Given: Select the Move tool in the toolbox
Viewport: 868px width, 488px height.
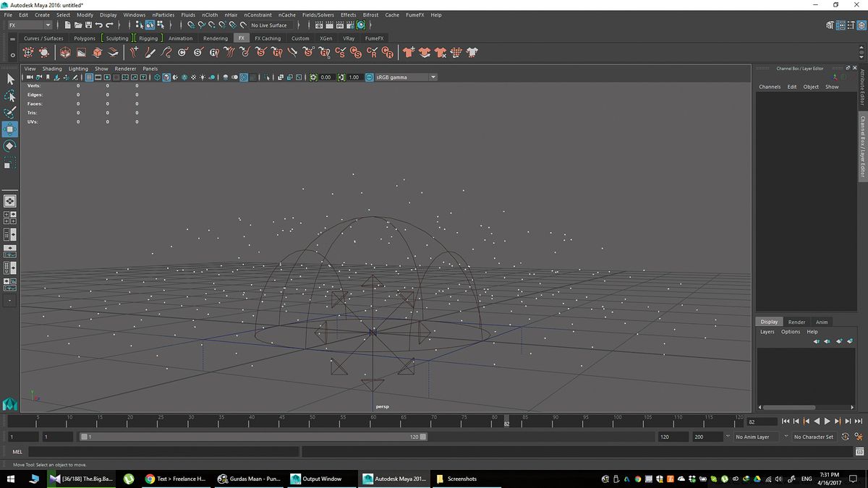Looking at the screenshot, I should [10, 129].
